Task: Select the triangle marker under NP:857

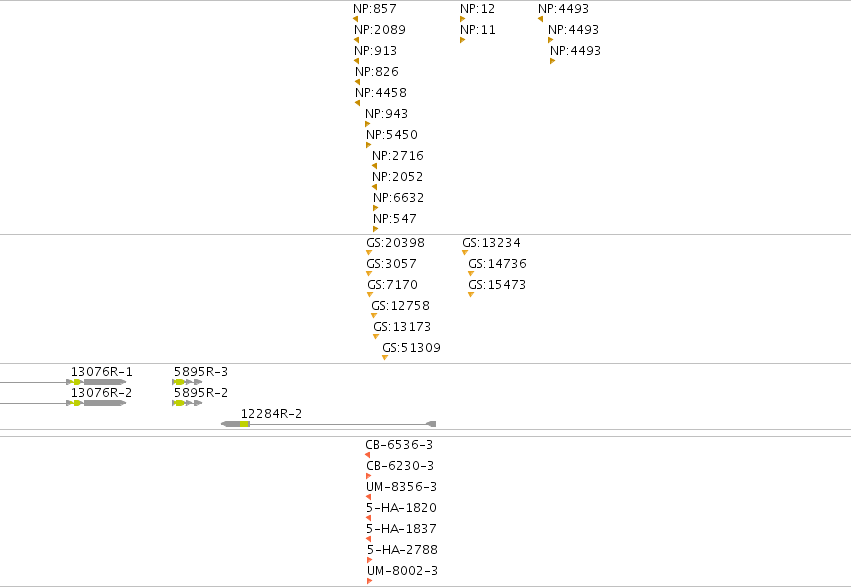Action: pyautogui.click(x=355, y=19)
